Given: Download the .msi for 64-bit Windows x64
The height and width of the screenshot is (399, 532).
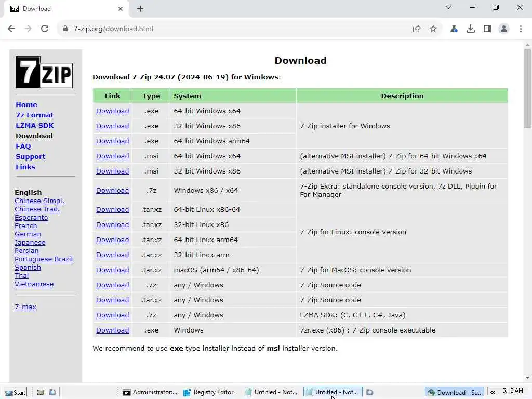Looking at the screenshot, I should (112, 156).
